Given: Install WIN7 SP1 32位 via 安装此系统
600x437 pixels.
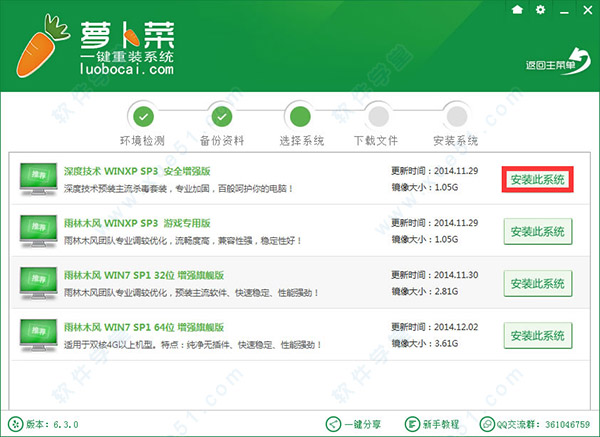Looking at the screenshot, I should [538, 283].
